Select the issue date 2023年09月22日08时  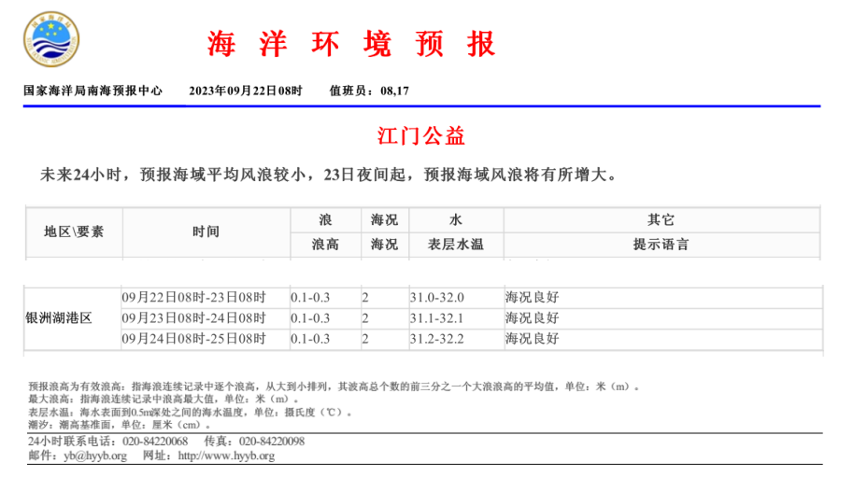point(246,91)
